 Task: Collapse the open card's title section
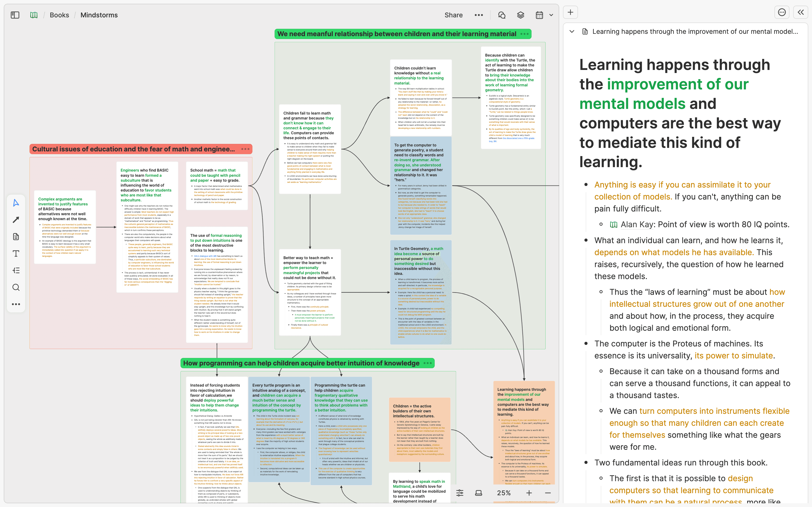pyautogui.click(x=571, y=31)
